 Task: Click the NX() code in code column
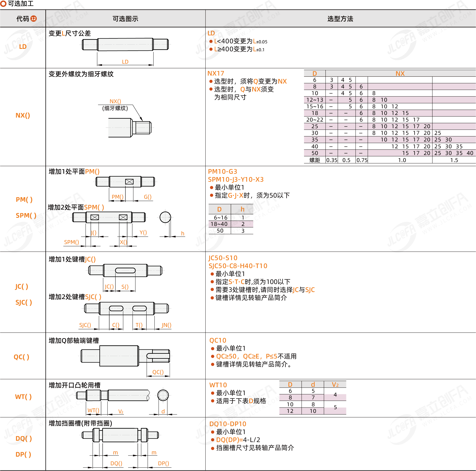click(23, 115)
